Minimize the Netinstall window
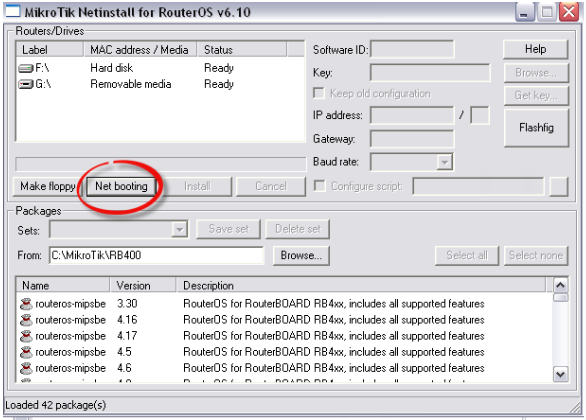 pyautogui.click(x=524, y=12)
